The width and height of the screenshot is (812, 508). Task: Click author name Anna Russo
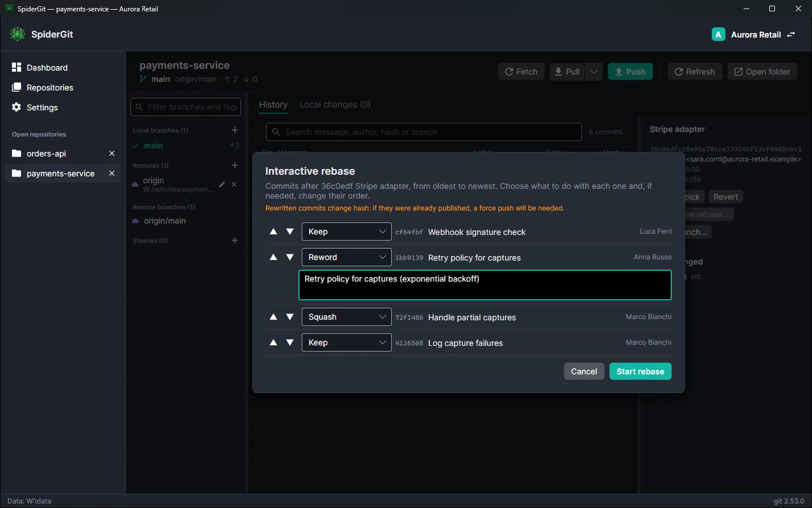(x=653, y=257)
